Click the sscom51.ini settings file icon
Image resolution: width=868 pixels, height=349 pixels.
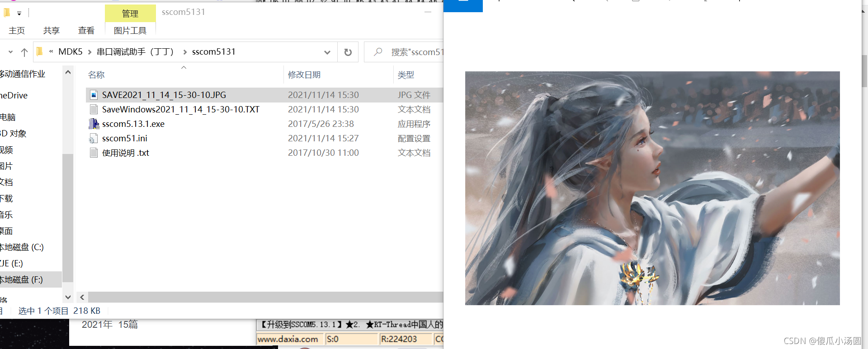point(94,139)
